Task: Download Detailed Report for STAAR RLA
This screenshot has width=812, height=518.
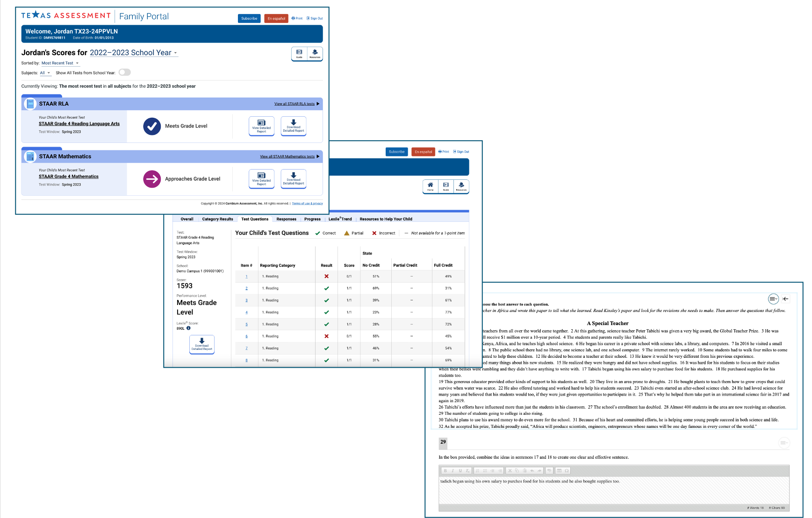Action: 294,126
